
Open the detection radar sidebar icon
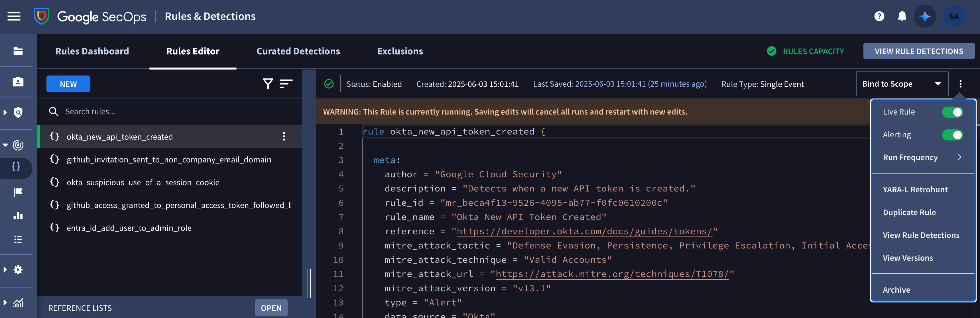tap(18, 145)
